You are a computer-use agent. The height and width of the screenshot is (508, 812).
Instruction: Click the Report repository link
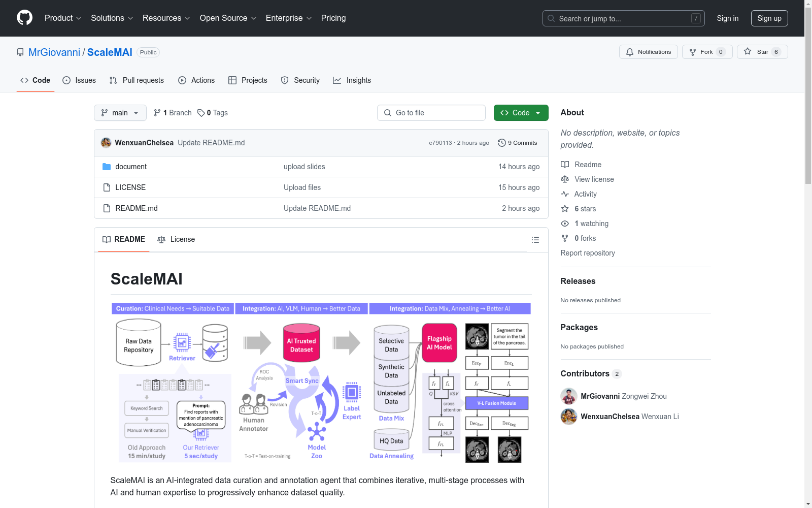[x=588, y=253]
